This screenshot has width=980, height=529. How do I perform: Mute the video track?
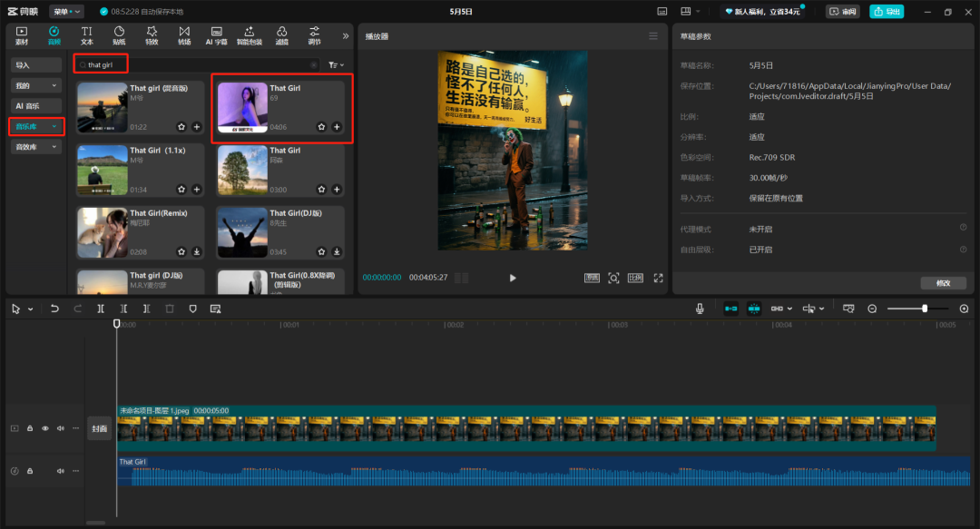coord(61,428)
